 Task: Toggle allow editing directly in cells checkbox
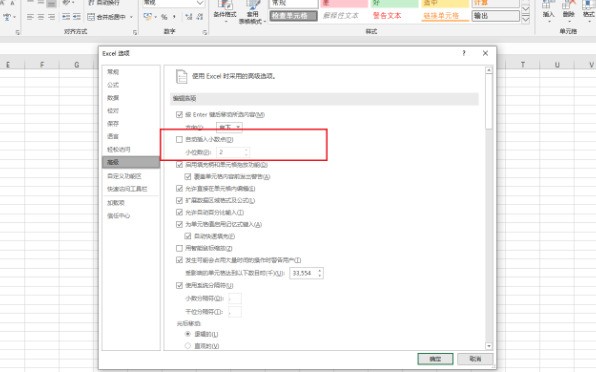point(179,188)
